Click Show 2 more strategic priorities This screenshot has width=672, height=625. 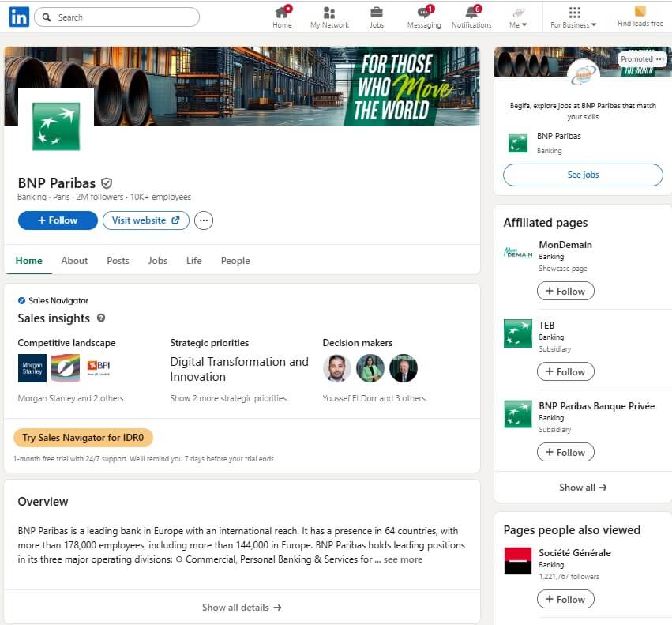tap(228, 398)
